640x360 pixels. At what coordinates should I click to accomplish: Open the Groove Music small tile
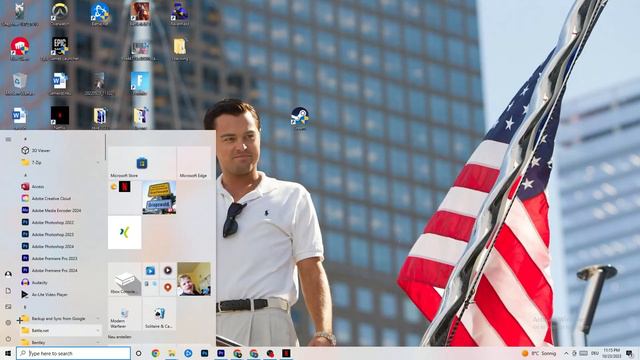click(x=168, y=271)
